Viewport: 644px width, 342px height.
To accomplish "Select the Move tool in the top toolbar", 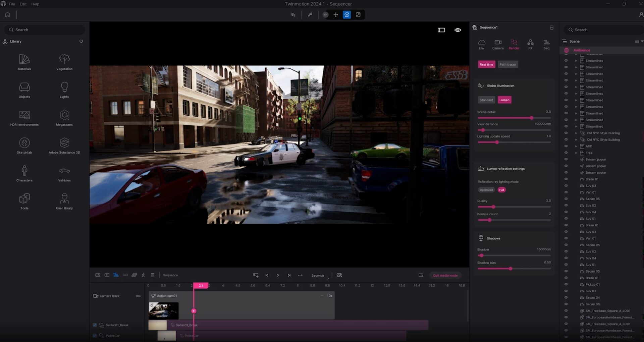I will [x=336, y=14].
